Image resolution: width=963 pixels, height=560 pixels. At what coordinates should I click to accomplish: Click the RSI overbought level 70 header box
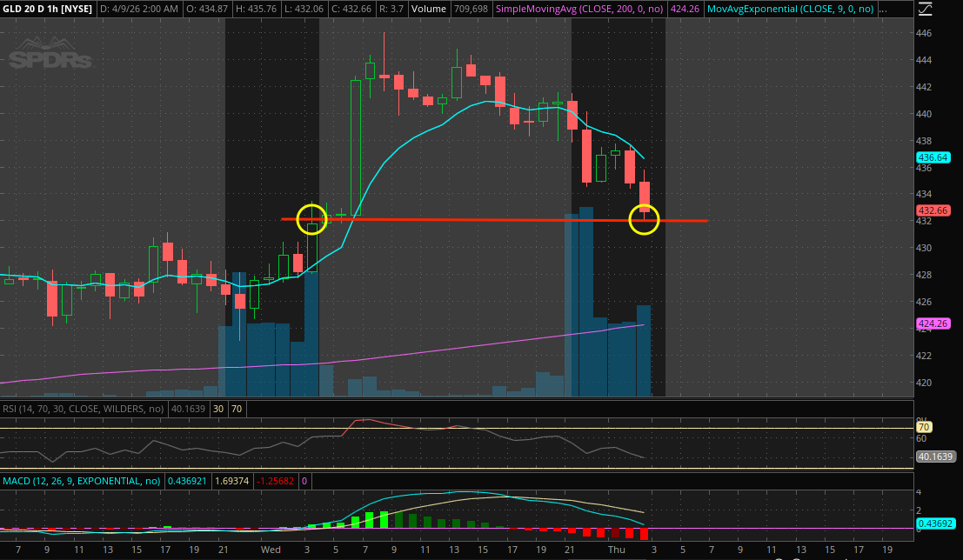pos(237,409)
